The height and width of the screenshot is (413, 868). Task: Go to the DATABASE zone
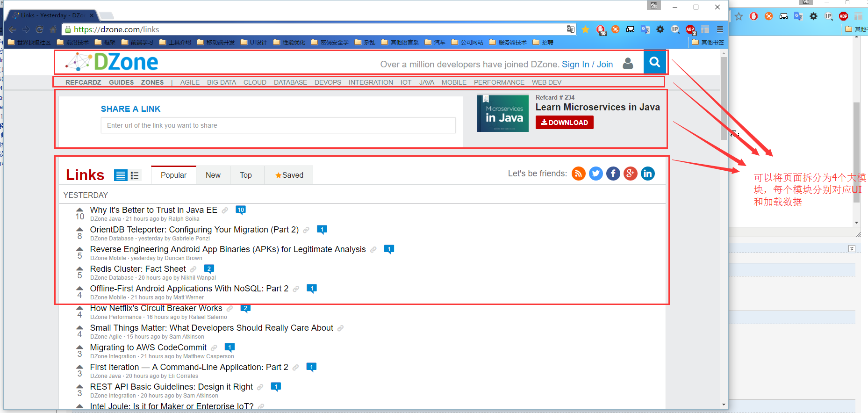[x=290, y=82]
